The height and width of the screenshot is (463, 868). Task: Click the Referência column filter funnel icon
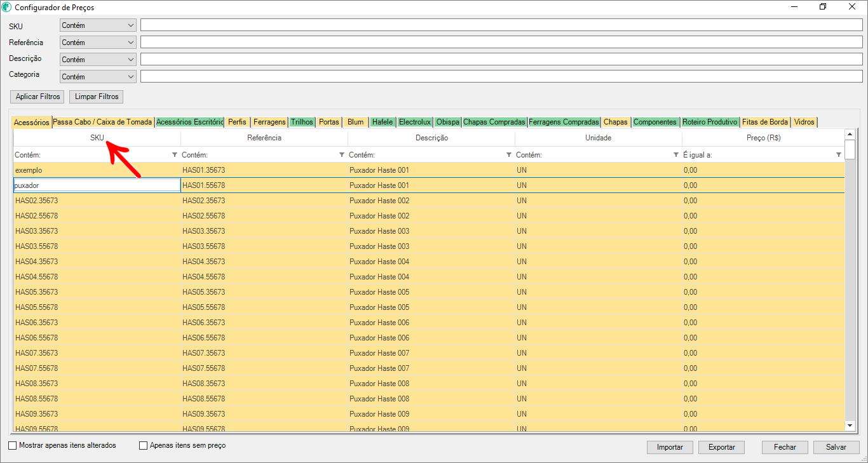coord(342,155)
